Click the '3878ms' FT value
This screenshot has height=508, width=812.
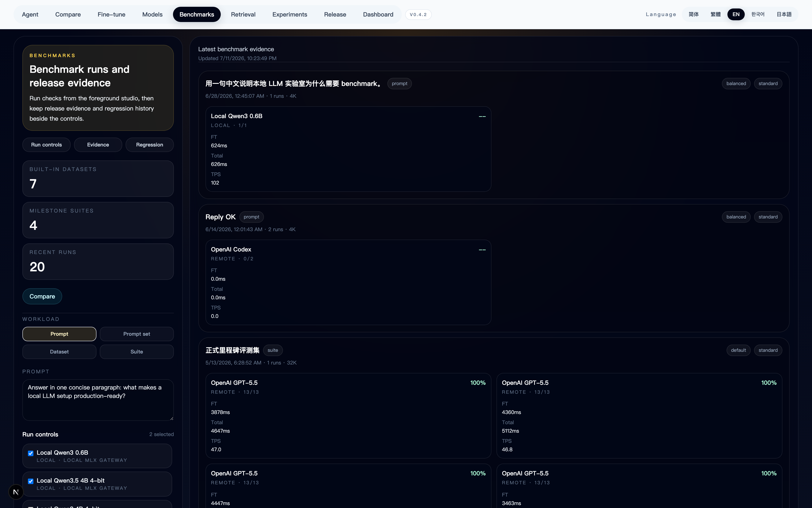(221, 412)
